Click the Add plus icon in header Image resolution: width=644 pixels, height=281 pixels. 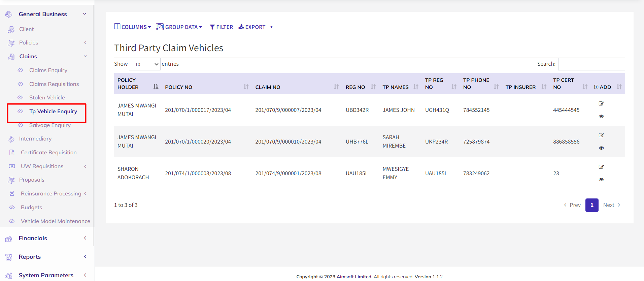coord(596,87)
